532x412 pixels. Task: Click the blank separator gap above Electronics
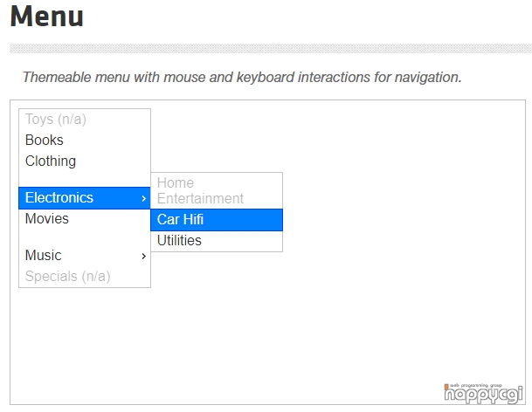85,180
